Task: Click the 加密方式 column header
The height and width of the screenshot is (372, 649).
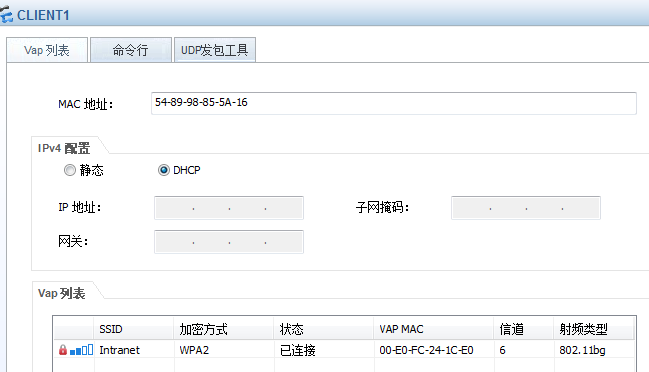Action: (224, 329)
